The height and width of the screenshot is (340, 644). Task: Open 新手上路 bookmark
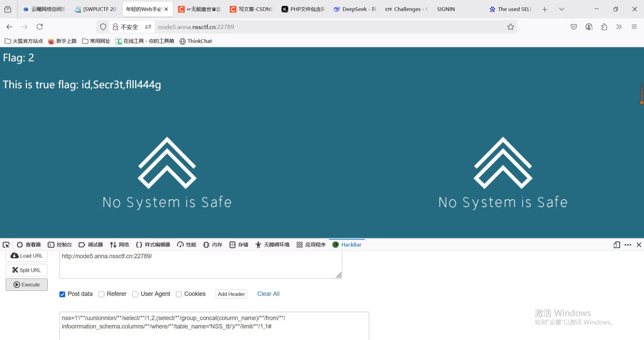click(62, 41)
